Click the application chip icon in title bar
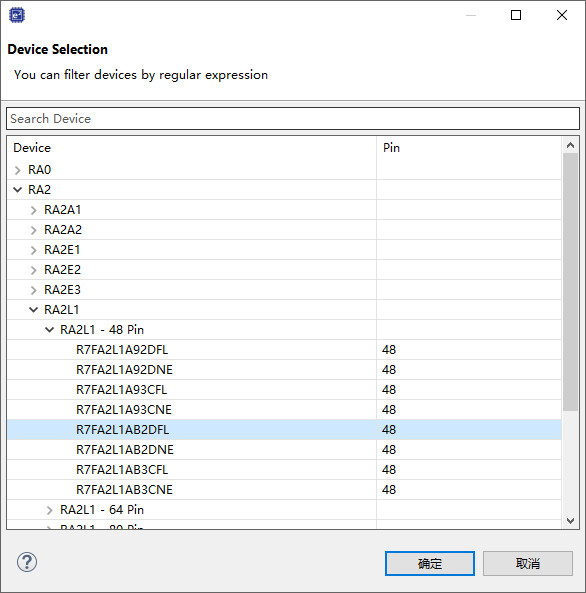Screen dimensions: 586x593 (x=17, y=15)
